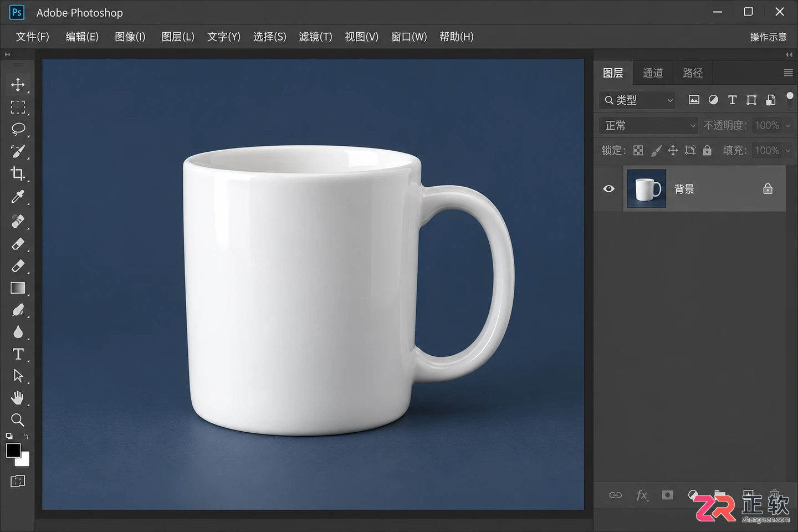Open the 正常 blend mode dropdown
Screen dimensions: 798x532
click(648, 125)
